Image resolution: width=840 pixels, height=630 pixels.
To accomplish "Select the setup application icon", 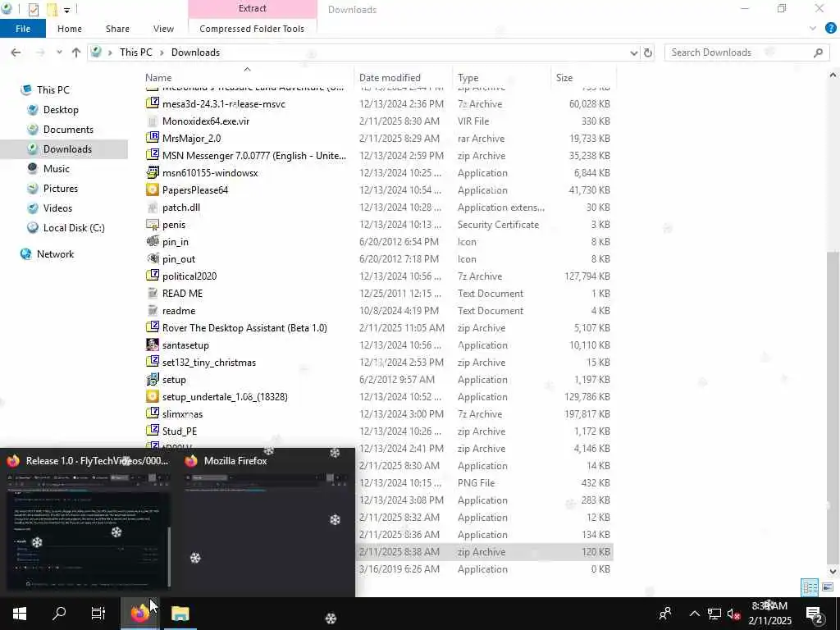I will (x=153, y=380).
